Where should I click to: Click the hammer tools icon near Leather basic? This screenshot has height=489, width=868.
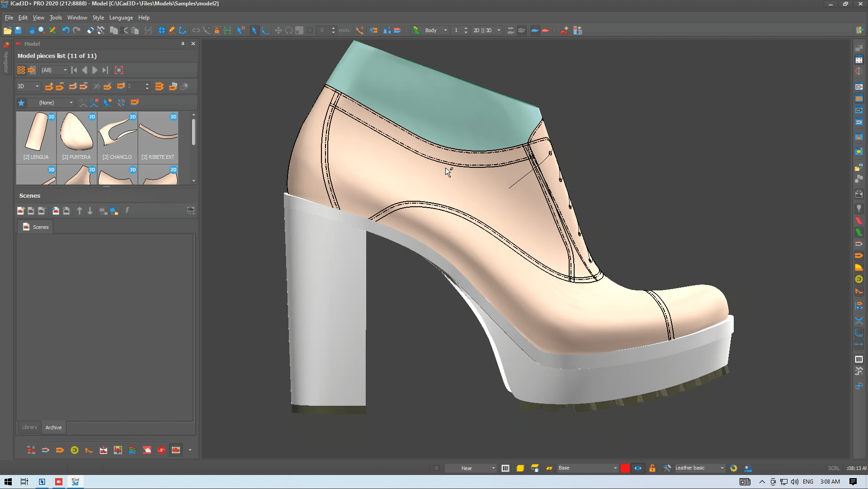(667, 468)
